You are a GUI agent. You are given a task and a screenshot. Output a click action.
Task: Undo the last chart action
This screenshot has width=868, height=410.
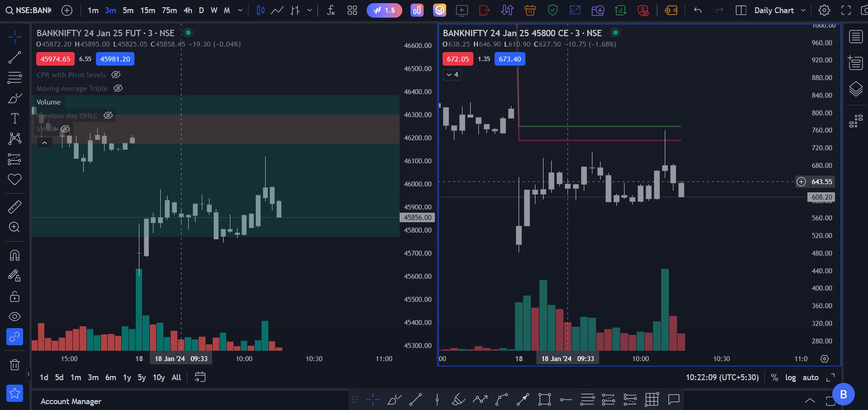tap(698, 10)
